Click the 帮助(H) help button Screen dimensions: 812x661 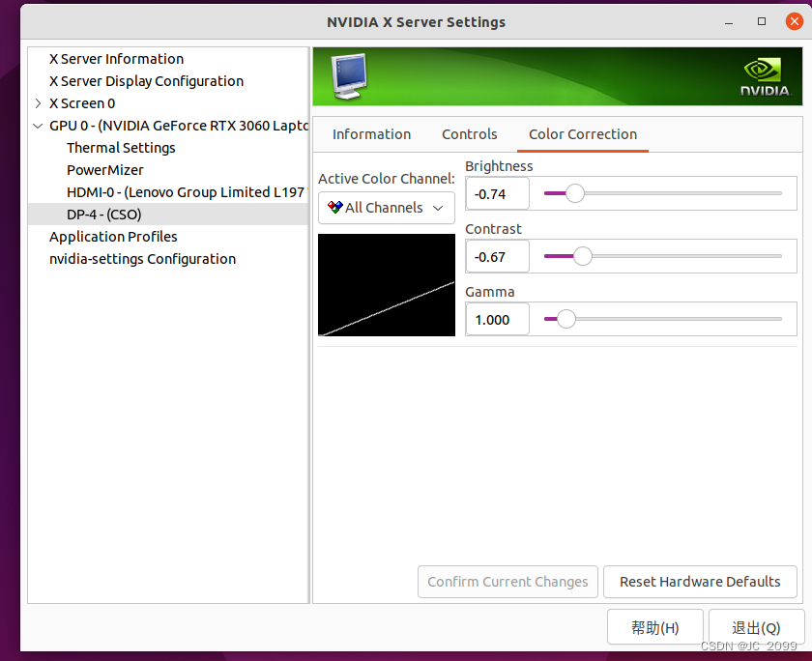(654, 627)
